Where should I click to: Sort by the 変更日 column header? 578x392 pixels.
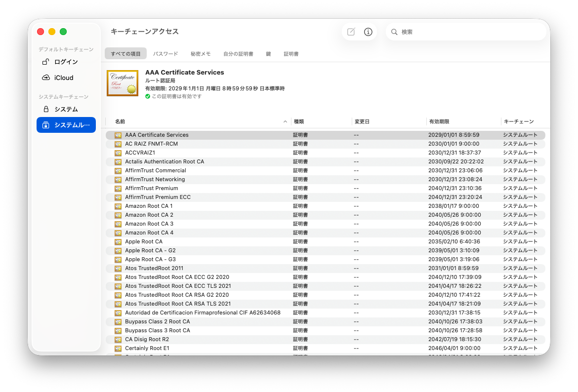coord(362,121)
